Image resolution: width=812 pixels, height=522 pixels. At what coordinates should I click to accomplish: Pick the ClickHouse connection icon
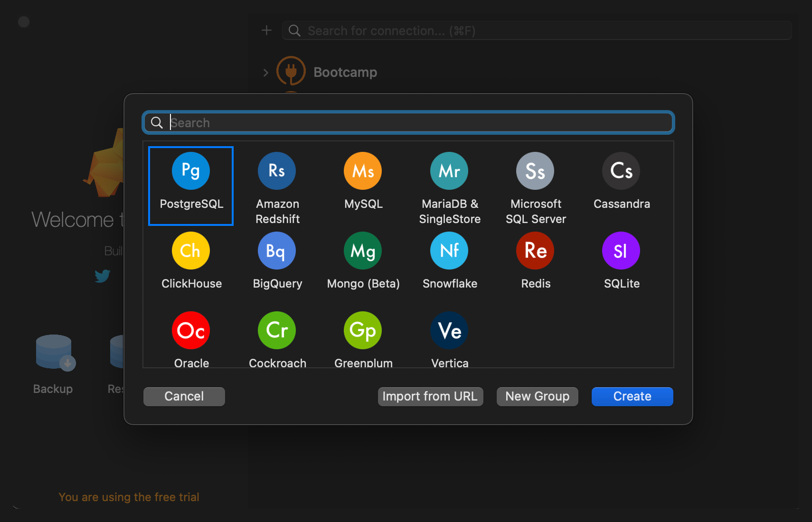(191, 251)
